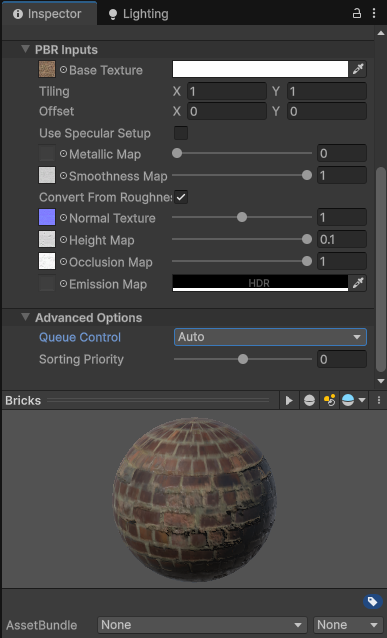This screenshot has width=387, height=638.
Task: Toggle the Inspector lock icon
Action: tap(356, 13)
